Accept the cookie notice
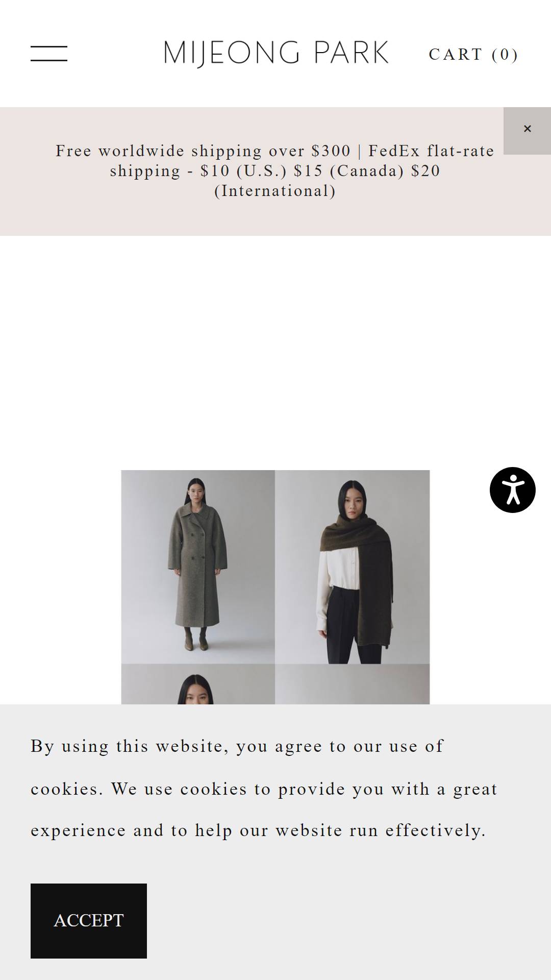551x980 pixels. tap(89, 921)
